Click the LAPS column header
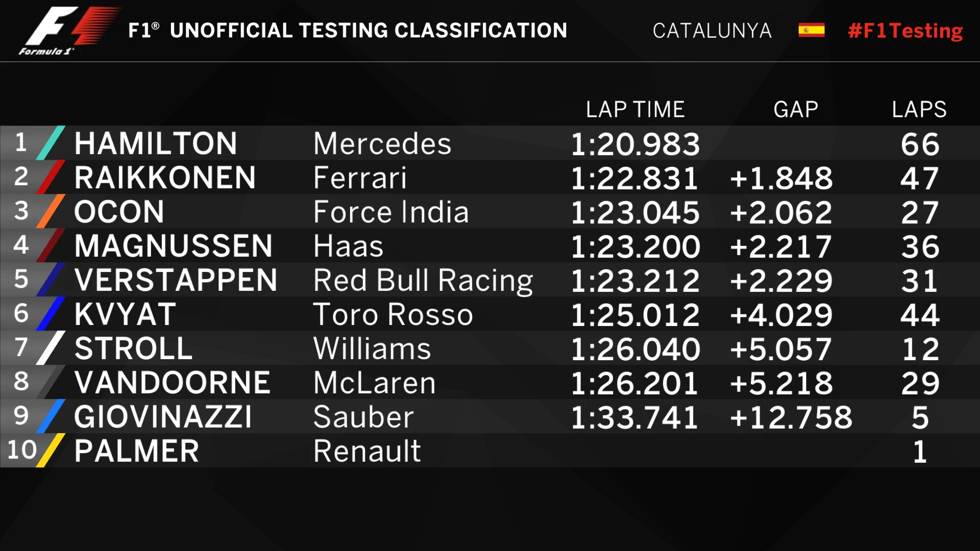 pyautogui.click(x=919, y=109)
